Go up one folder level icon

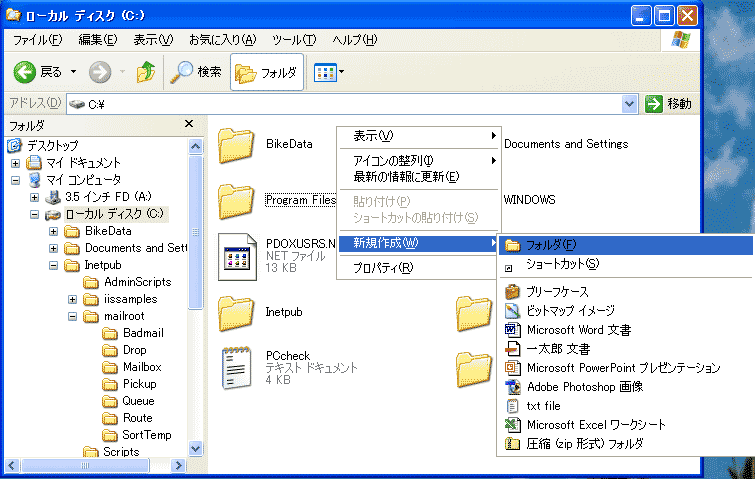pos(145,72)
